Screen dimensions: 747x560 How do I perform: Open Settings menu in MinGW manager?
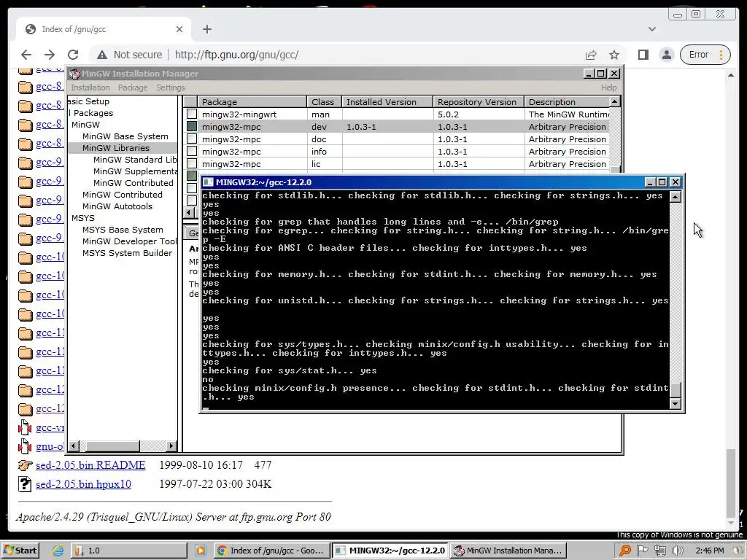[x=170, y=87]
